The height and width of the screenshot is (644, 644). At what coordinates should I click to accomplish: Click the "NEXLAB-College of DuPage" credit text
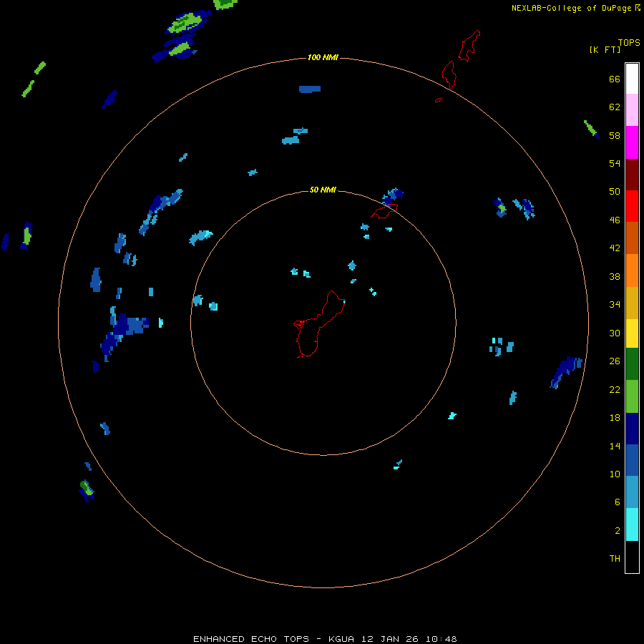coord(571,8)
